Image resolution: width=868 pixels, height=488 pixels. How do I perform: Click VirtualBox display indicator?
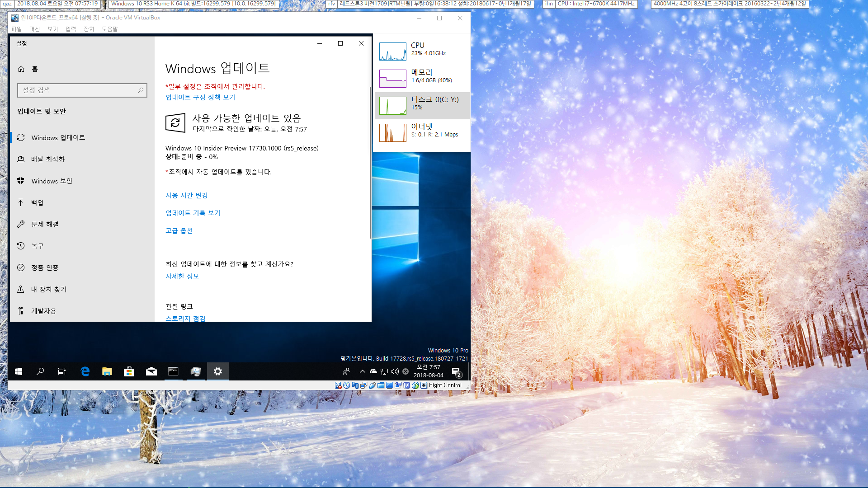389,385
